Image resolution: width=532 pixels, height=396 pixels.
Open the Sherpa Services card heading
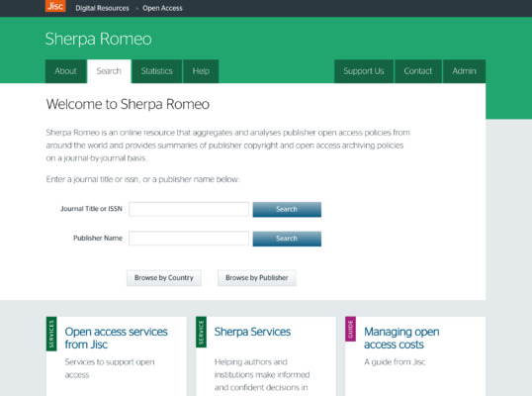[x=252, y=332]
